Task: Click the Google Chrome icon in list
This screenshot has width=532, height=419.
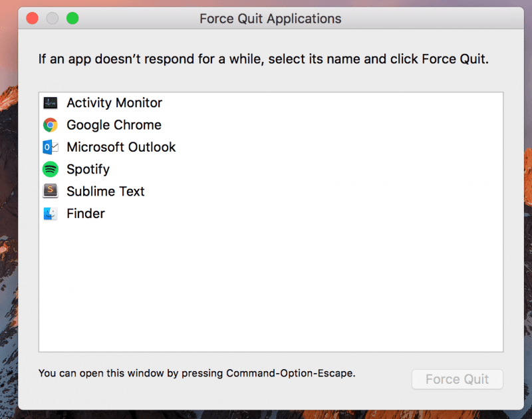Action: 51,125
